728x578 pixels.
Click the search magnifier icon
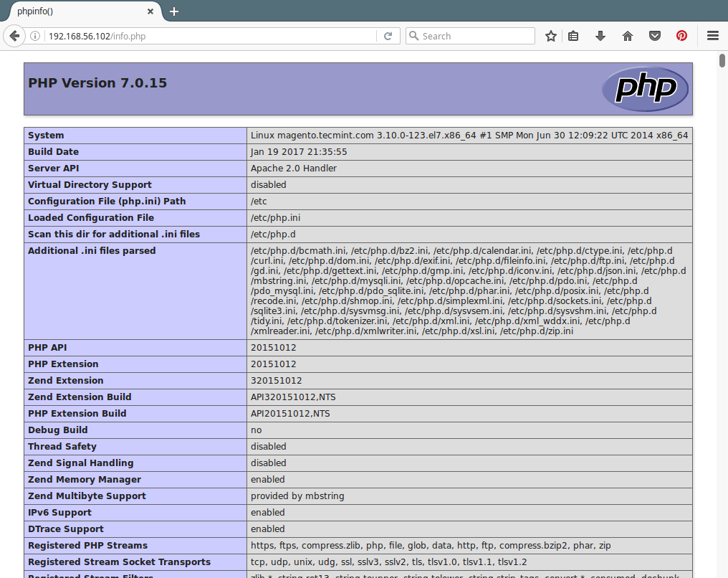413,36
